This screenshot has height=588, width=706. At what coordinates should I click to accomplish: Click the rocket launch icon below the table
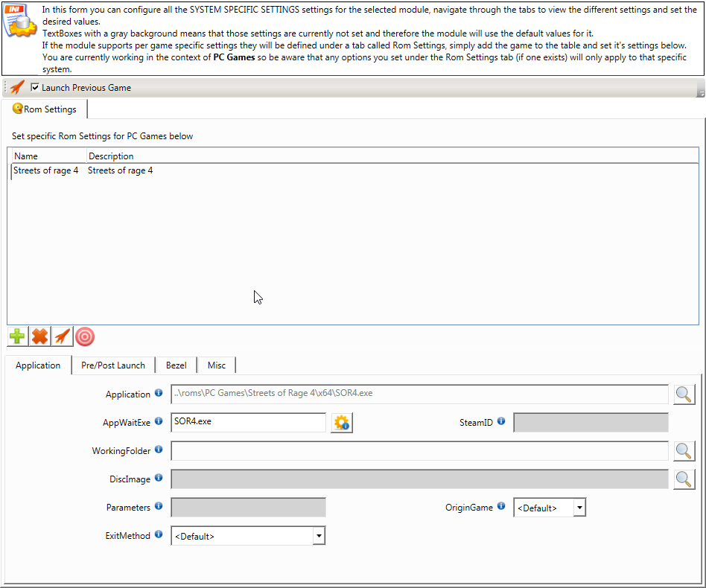pyautogui.click(x=63, y=337)
